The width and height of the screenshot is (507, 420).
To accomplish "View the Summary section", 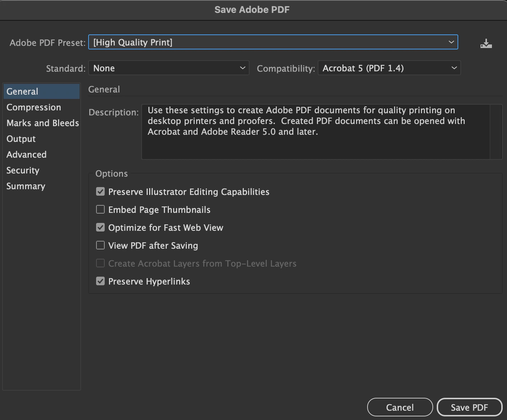I will point(41,186).
